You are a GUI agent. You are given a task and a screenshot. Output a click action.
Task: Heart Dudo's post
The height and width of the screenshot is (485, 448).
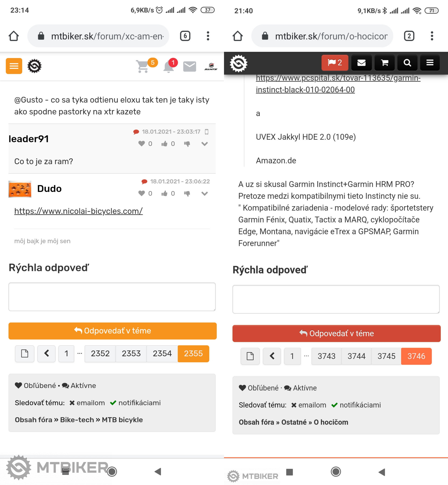coord(142,193)
